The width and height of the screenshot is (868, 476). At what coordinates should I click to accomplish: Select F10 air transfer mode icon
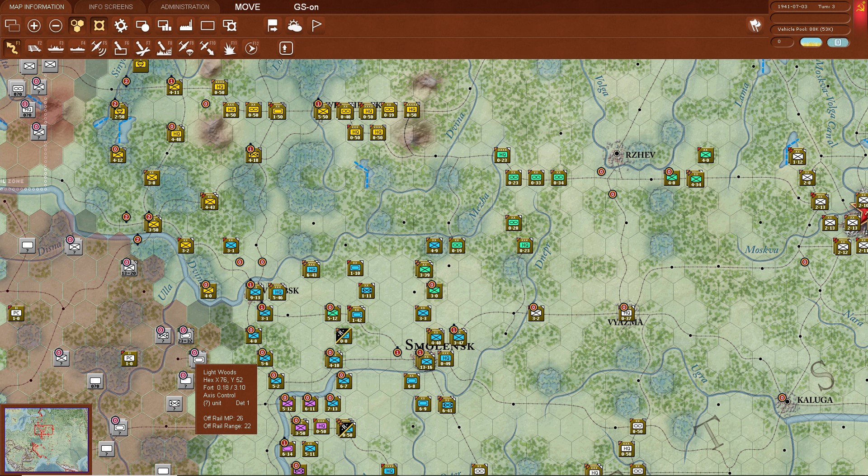[208, 47]
